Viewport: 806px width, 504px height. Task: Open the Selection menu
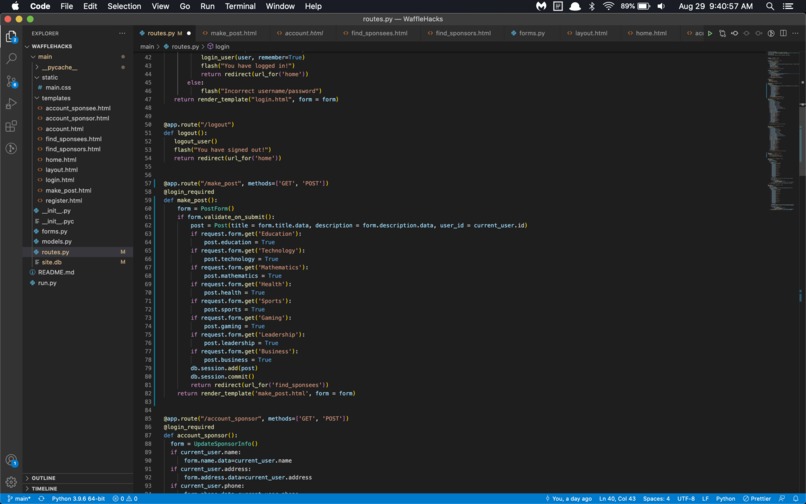click(x=124, y=6)
